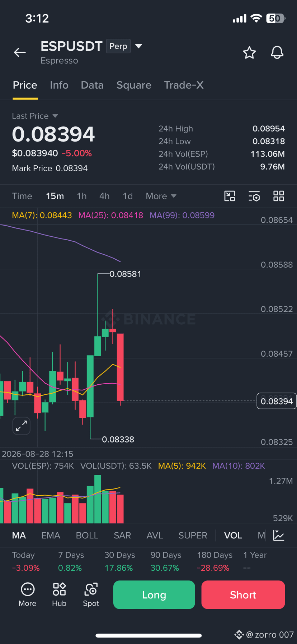Tap the red Short button
Image resolution: width=297 pixels, height=644 pixels.
pyautogui.click(x=243, y=595)
